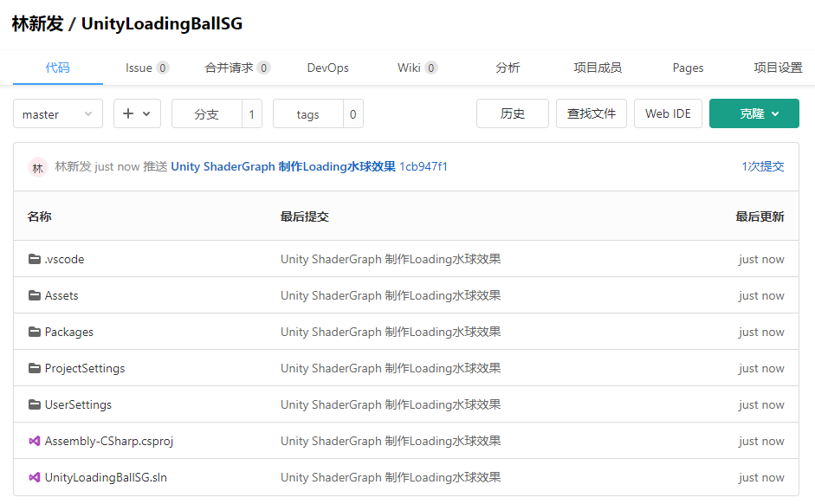Open the master branch dropdown

pos(58,113)
